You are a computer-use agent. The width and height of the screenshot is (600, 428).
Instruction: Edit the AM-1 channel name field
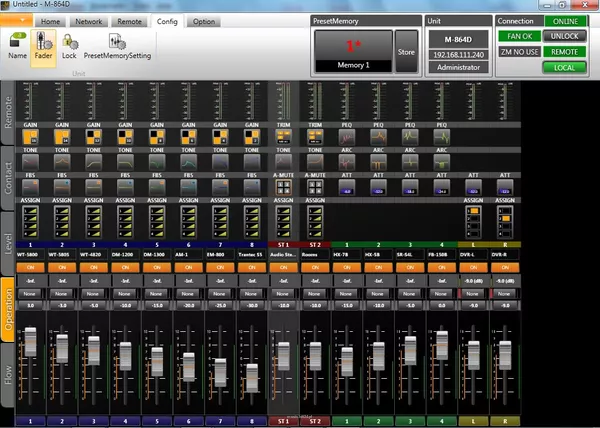pos(189,254)
